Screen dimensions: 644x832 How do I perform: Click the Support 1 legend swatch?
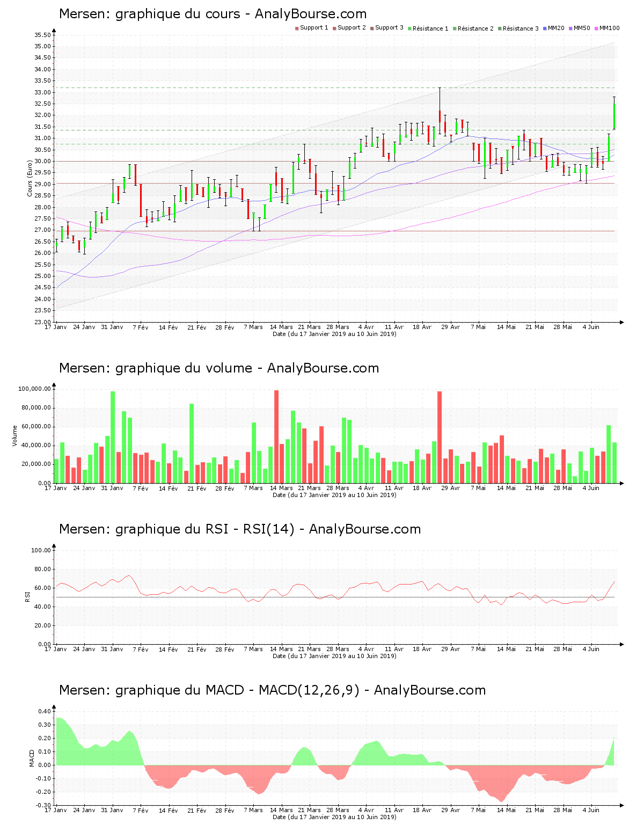(297, 28)
